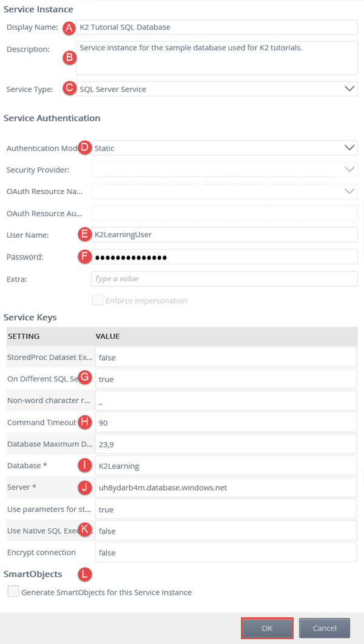Toggle the Enforce Impersonation checkbox
The height and width of the screenshot is (644, 364).
[x=97, y=300]
